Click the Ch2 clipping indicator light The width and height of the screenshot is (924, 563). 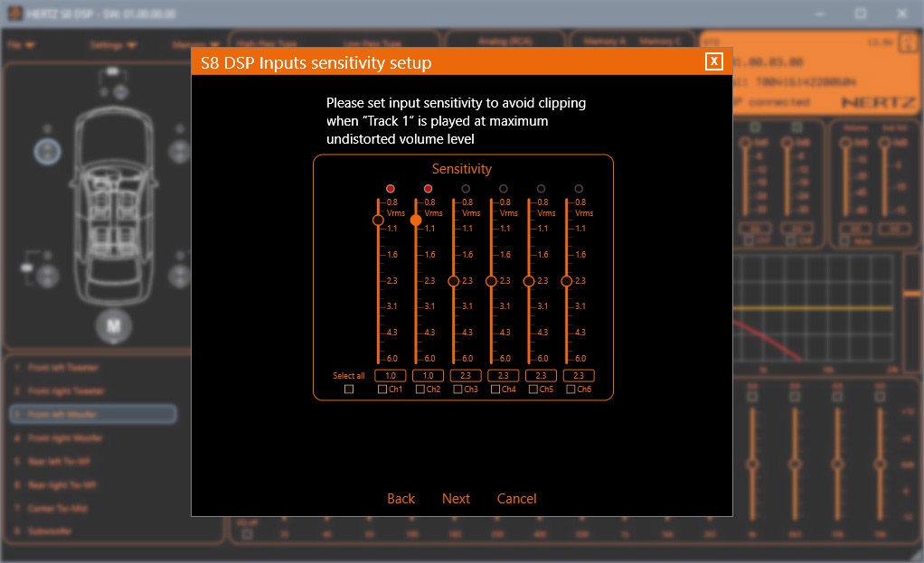click(428, 189)
